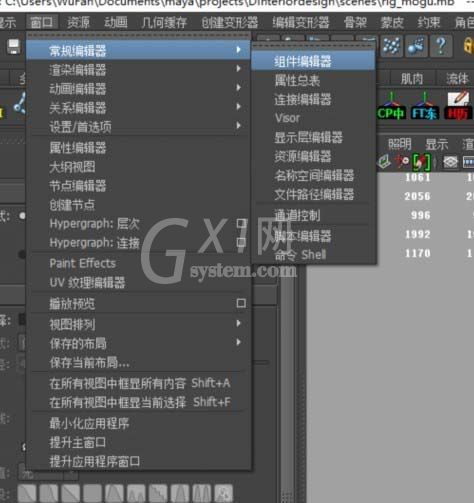Select 显示层编辑器 in the submenu
474x503 pixels.
pos(313,137)
